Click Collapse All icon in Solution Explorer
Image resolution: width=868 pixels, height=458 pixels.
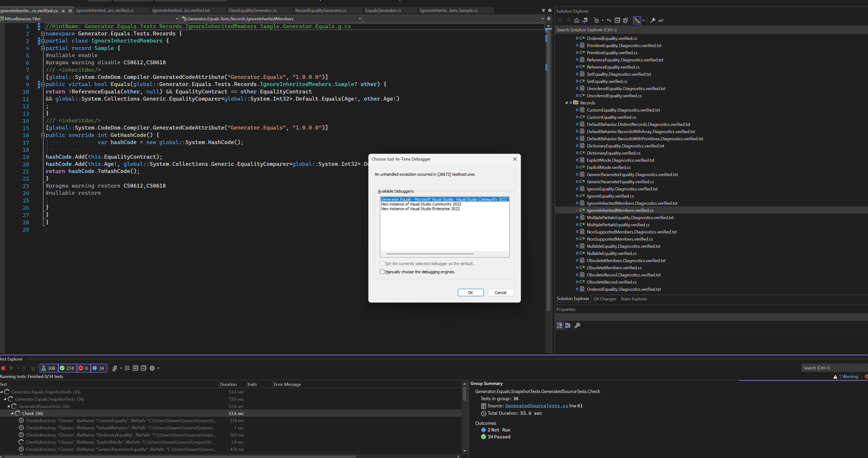coord(617,20)
